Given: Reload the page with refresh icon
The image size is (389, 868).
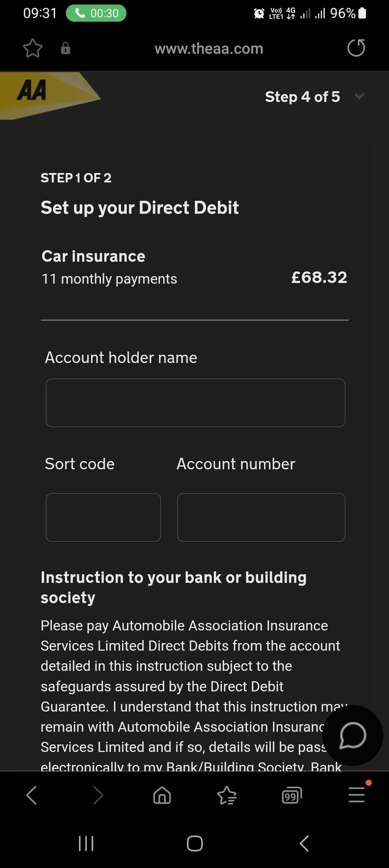Looking at the screenshot, I should pyautogui.click(x=356, y=48).
